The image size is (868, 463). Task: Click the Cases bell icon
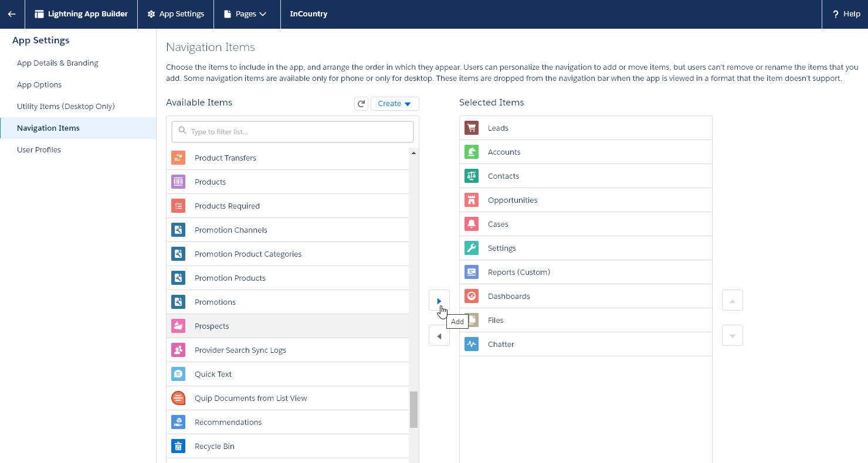coord(472,224)
